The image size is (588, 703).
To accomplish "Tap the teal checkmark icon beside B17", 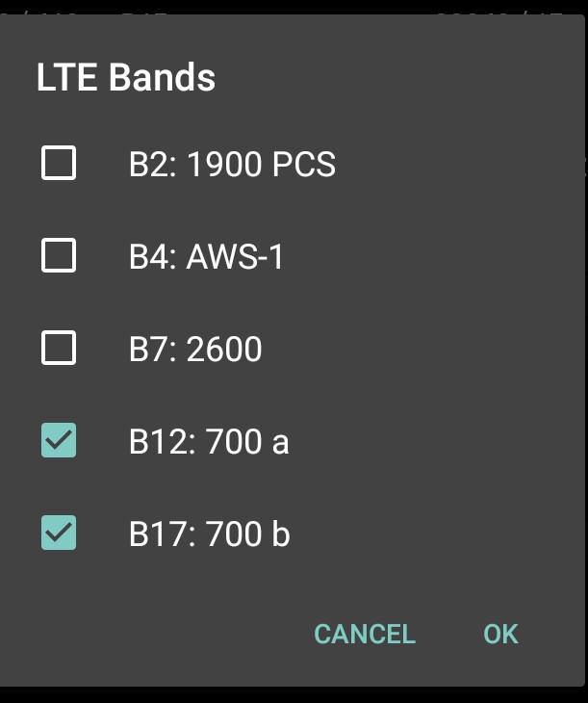I will click(59, 533).
